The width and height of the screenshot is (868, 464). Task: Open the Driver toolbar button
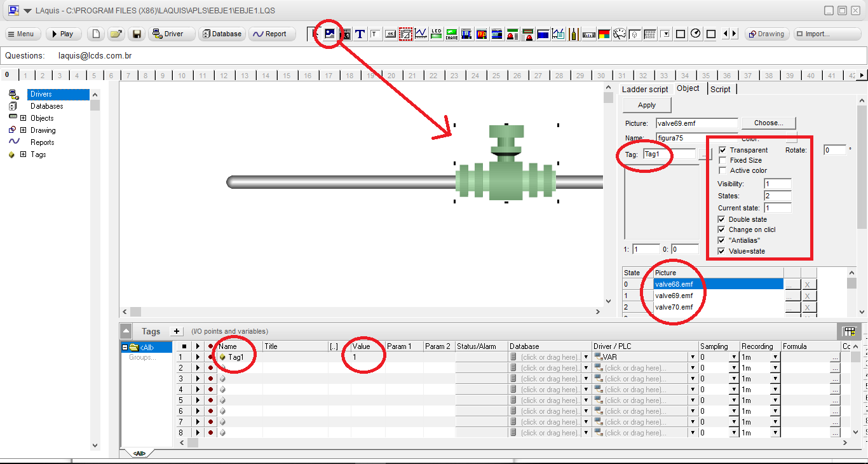pyautogui.click(x=172, y=34)
